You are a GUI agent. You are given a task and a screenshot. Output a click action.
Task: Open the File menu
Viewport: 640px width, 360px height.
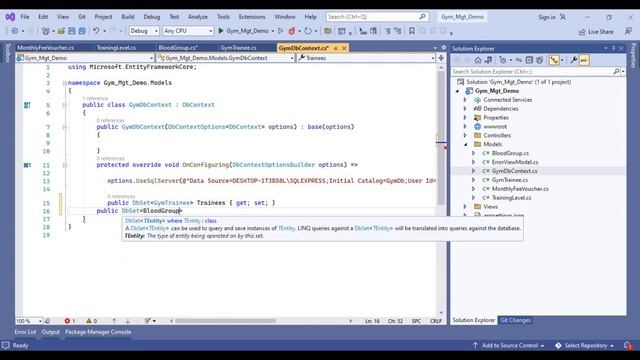point(25,17)
